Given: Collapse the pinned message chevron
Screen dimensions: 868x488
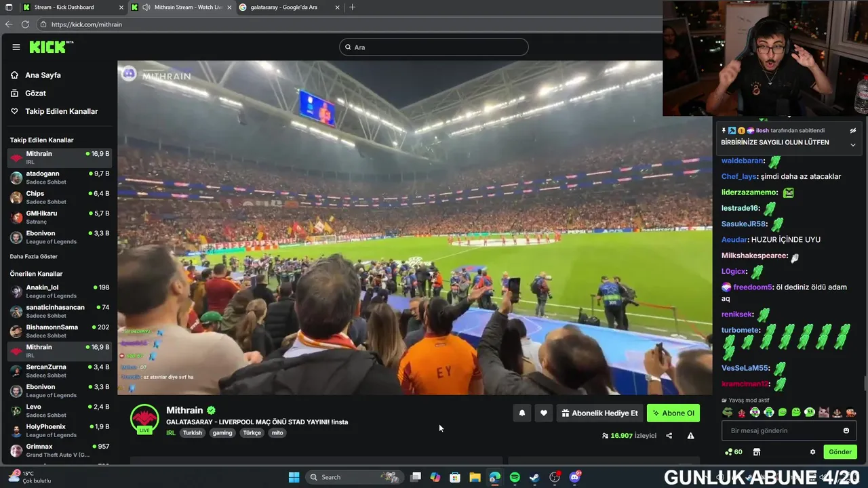Looking at the screenshot, I should click(x=853, y=144).
